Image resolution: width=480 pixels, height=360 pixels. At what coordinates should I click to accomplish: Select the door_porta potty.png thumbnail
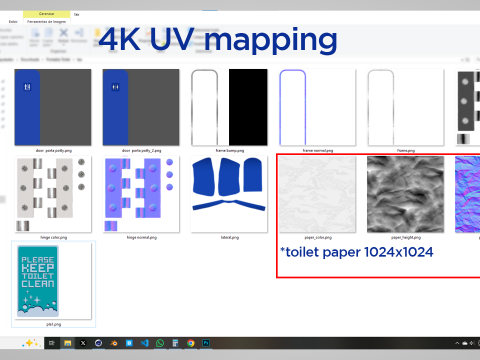tap(53, 107)
